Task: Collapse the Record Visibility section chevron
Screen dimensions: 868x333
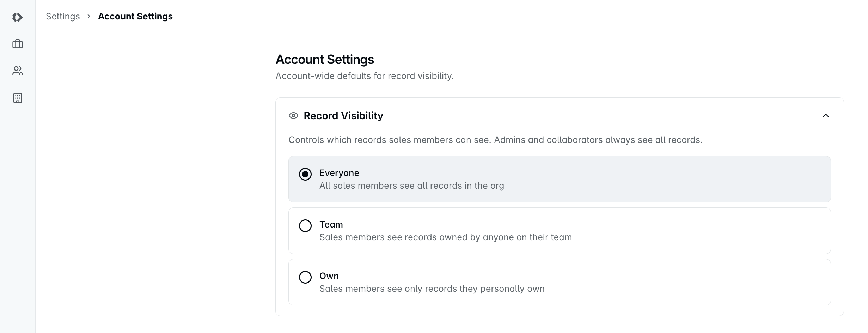Action: 826,116
